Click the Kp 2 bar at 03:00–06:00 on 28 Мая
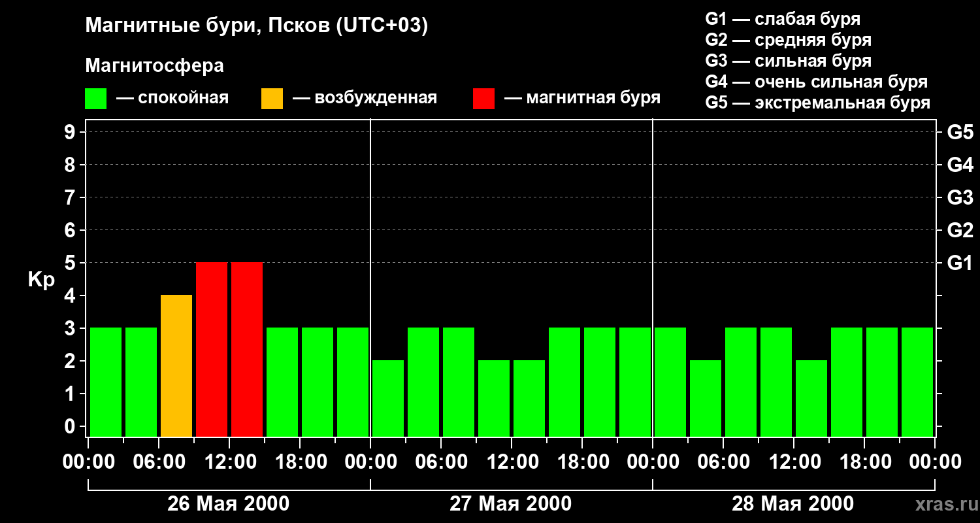980x523 pixels. tap(706, 398)
